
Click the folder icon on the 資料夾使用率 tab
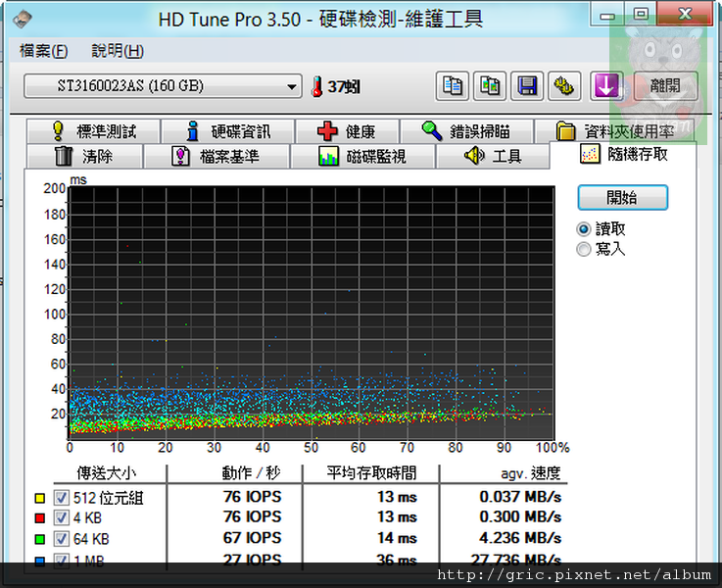pos(566,131)
